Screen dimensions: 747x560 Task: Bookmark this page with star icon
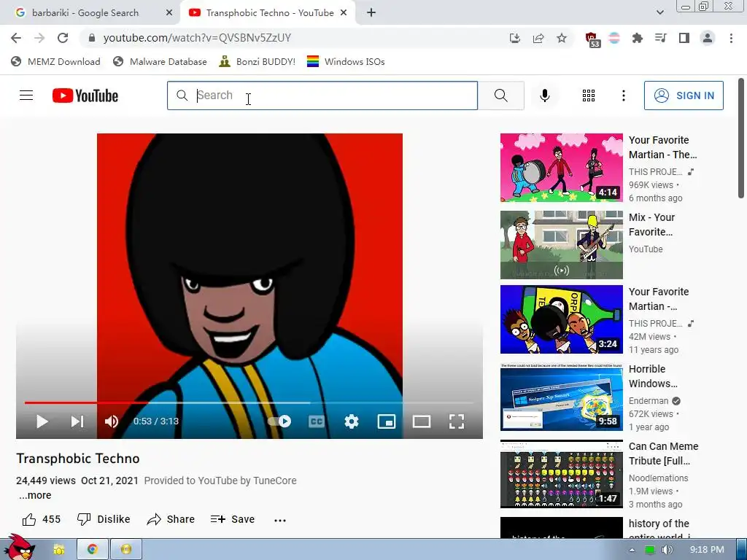click(562, 38)
